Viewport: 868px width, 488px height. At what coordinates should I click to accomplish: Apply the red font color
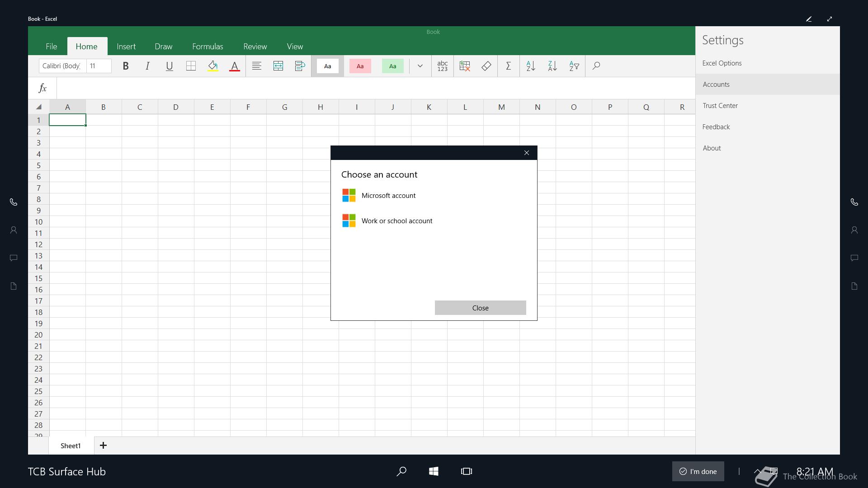234,66
